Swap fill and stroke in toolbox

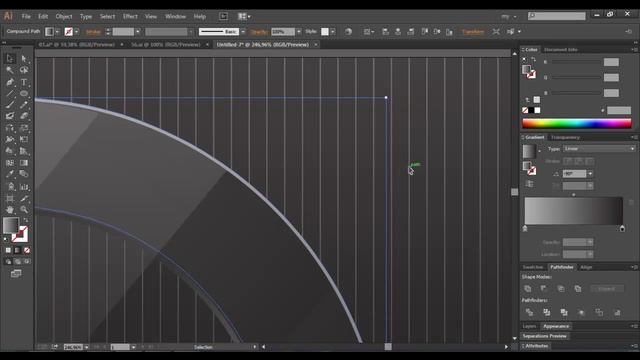pos(26,220)
